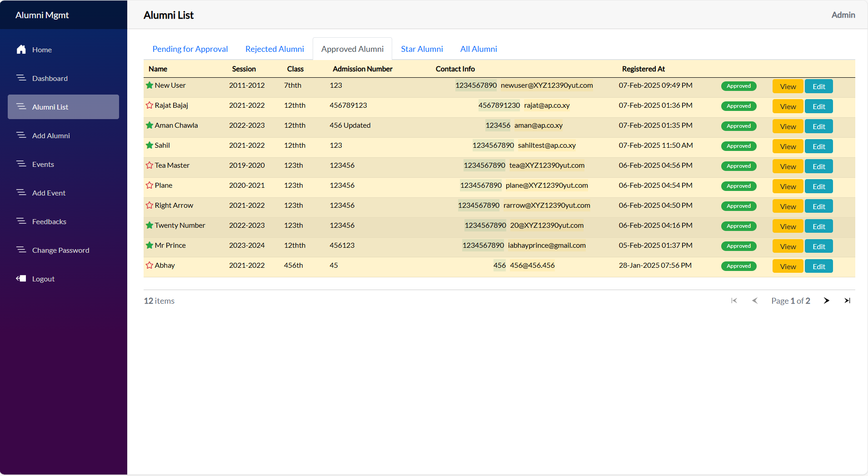Viewport: 868px width, 476px height.
Task: Toggle star for Abhay
Action: 149,266
